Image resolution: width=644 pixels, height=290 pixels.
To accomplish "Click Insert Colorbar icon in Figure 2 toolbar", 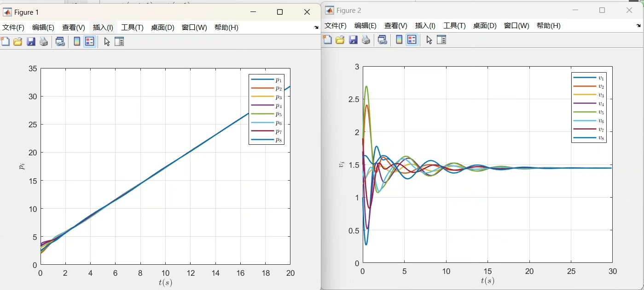I will (x=399, y=40).
